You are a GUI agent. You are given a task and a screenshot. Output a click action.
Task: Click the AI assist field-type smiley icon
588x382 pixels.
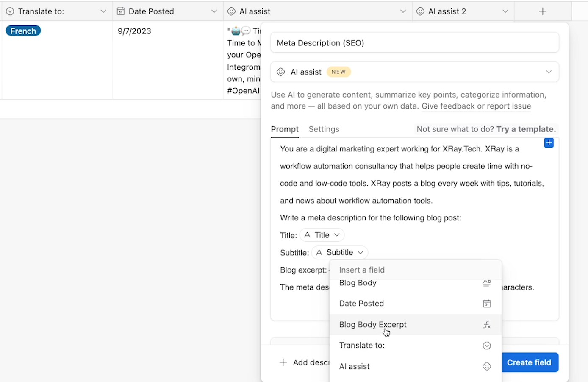pos(281,72)
